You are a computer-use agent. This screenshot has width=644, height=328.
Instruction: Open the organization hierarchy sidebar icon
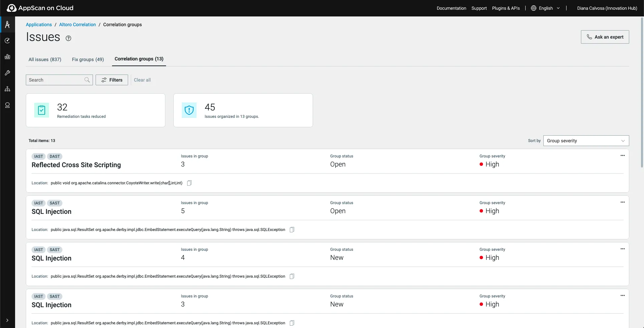pos(7,89)
